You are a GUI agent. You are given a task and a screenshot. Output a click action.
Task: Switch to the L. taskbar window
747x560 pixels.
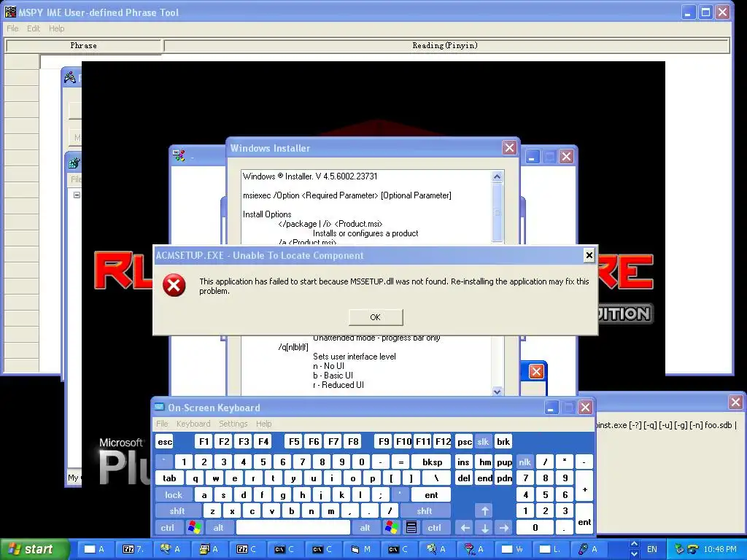550,549
